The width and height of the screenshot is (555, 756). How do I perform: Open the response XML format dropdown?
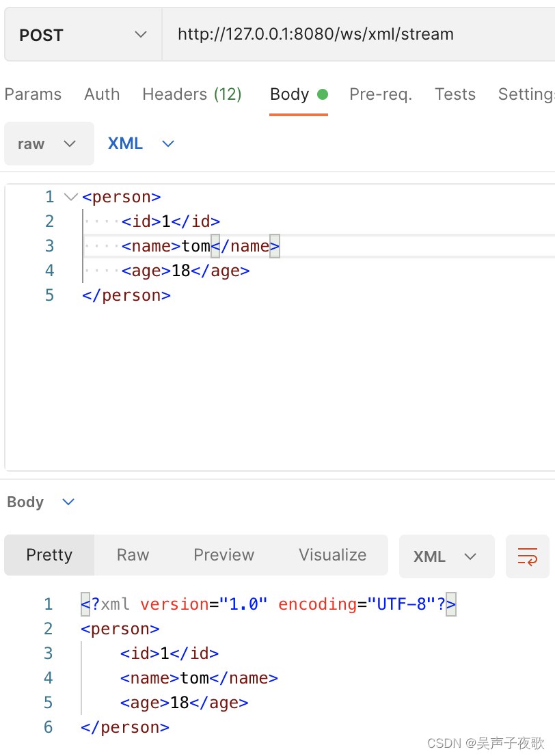446,556
